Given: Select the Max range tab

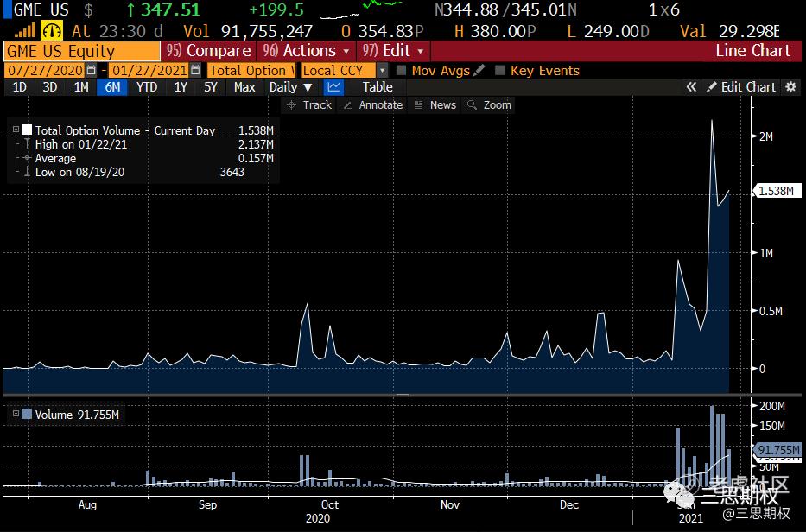Looking at the screenshot, I should tap(244, 87).
